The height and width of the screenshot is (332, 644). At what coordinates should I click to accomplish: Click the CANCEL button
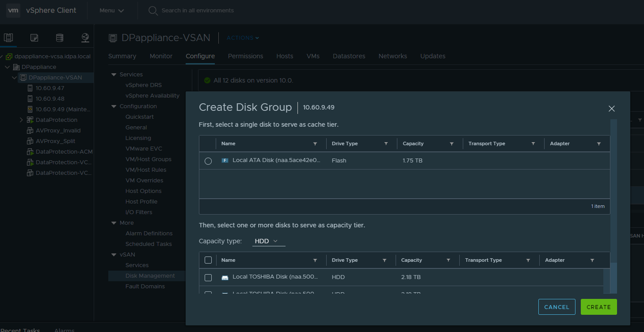(556, 307)
